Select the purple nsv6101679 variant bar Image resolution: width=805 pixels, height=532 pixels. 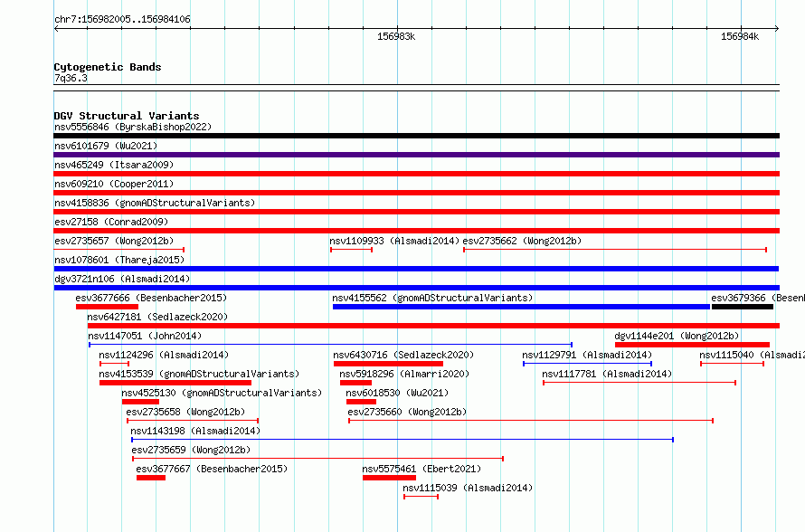416,155
